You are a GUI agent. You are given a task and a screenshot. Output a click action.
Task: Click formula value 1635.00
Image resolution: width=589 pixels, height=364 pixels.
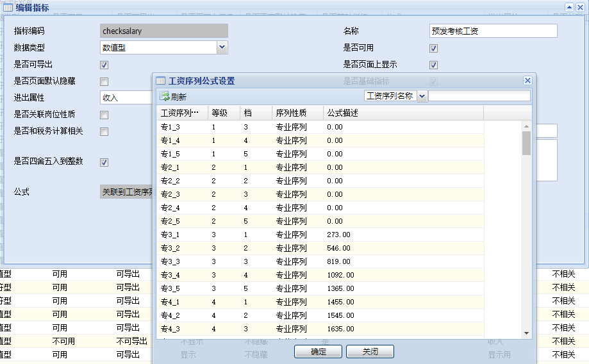(x=340, y=329)
